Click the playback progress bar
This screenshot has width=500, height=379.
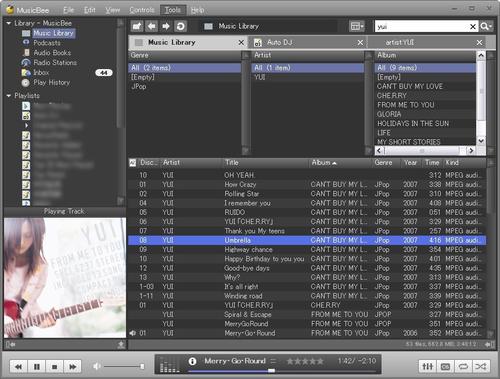pyautogui.click(x=283, y=370)
